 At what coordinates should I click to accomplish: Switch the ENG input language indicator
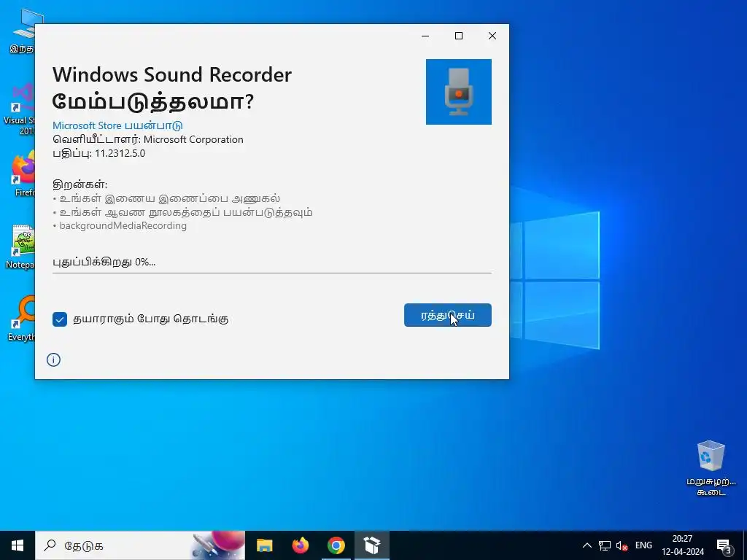(x=643, y=545)
